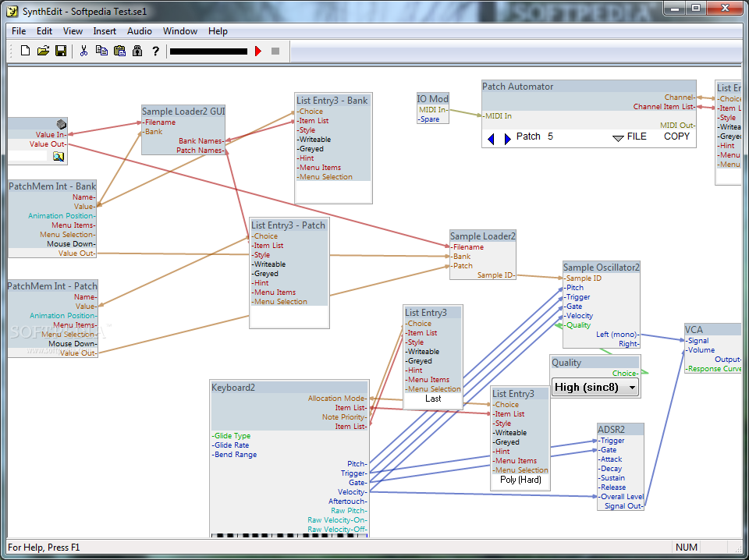Select the List Entry3 - Patch header

(x=289, y=225)
